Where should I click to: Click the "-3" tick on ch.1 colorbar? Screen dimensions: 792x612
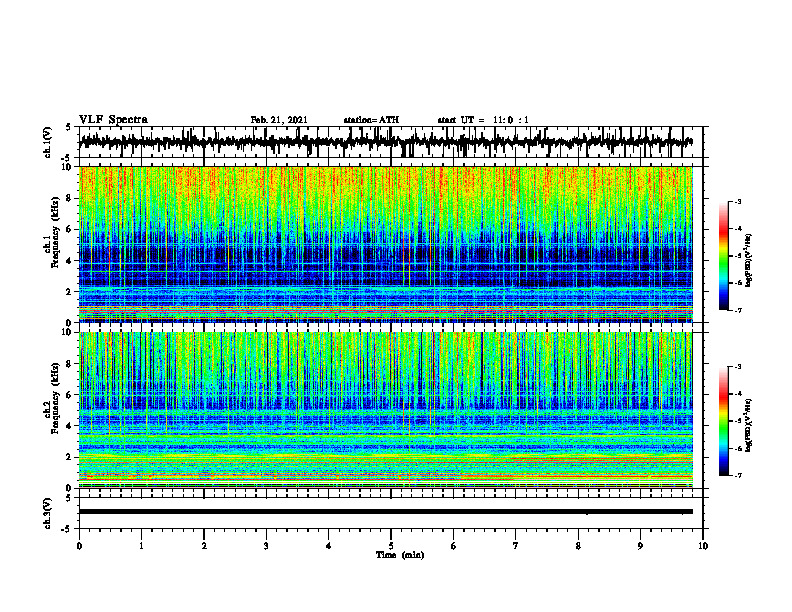click(x=738, y=201)
